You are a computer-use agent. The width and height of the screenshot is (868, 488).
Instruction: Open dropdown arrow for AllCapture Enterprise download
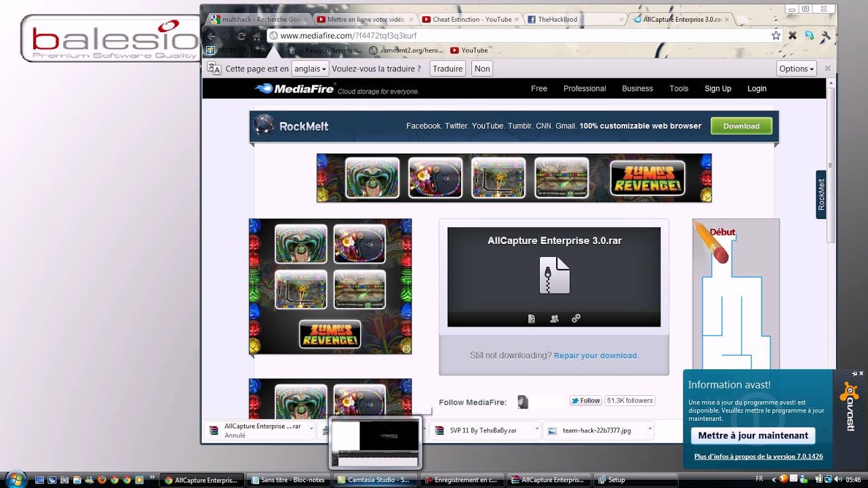click(x=311, y=429)
